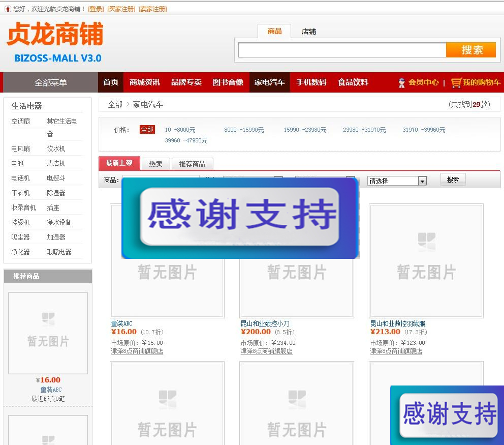Click 全部 in the breadcrumb
The image size is (504, 445).
[115, 104]
